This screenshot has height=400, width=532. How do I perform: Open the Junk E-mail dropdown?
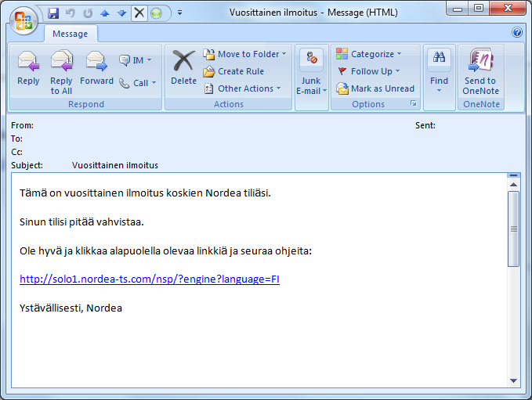311,86
